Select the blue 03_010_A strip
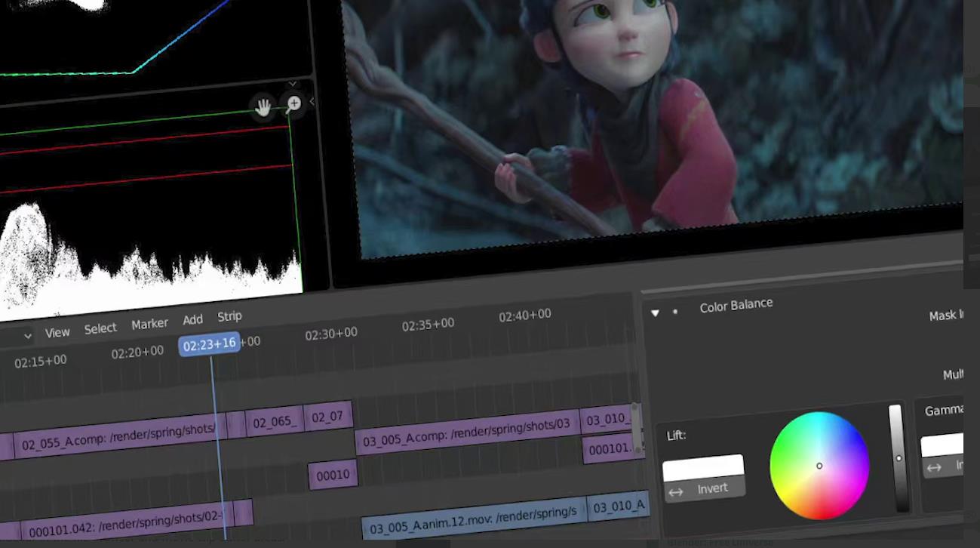 [x=619, y=506]
